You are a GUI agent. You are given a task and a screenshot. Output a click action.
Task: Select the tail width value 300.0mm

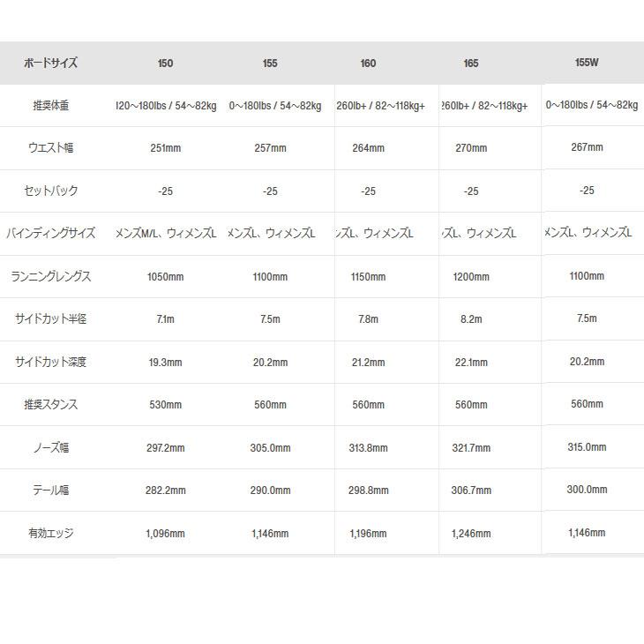pos(587,489)
